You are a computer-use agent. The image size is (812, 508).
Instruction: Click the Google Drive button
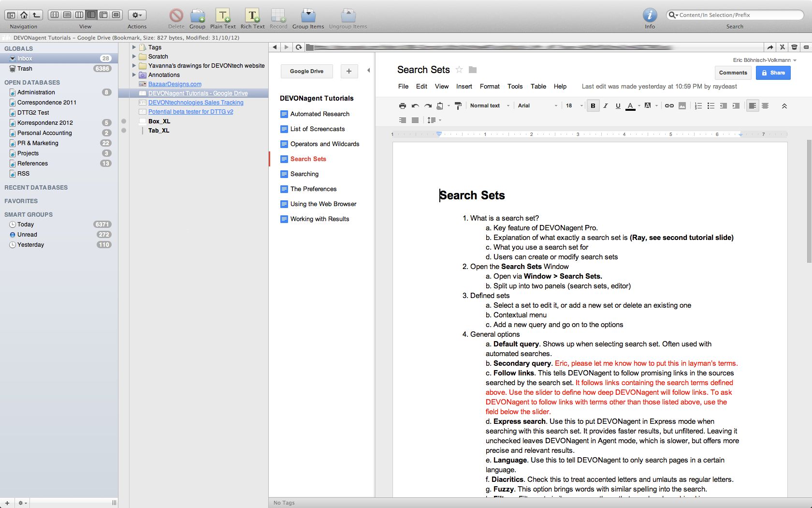point(306,71)
